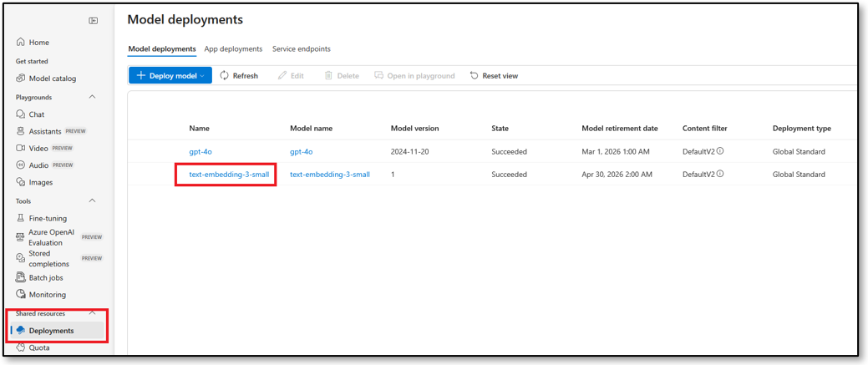Viewport: 868px width, 365px height.
Task: Collapse the Shared resources section
Action: pyautogui.click(x=93, y=313)
